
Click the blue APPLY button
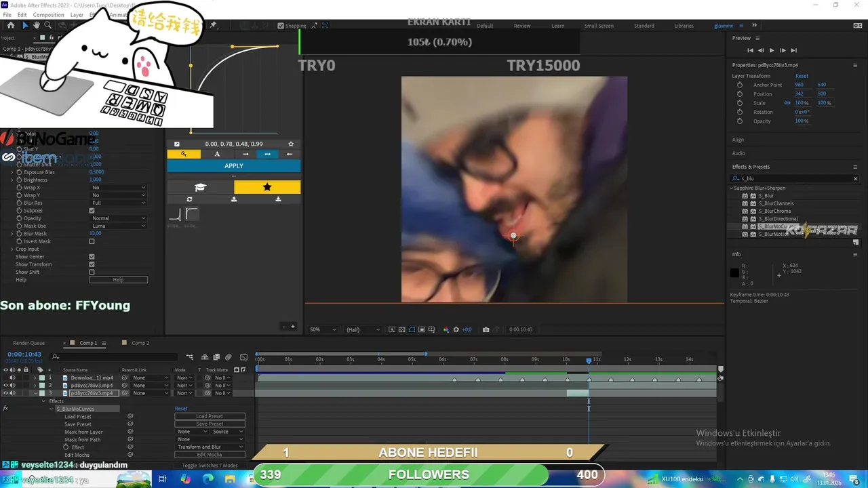coord(234,166)
